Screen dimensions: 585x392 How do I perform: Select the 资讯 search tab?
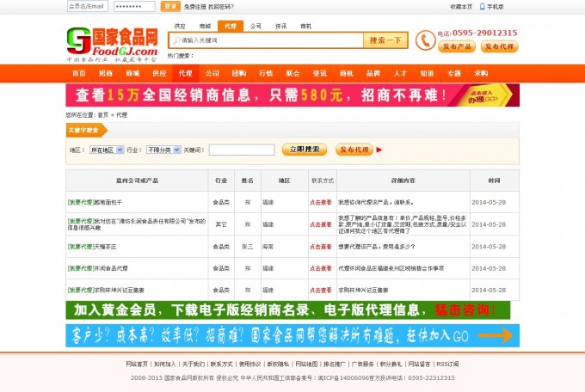280,26
